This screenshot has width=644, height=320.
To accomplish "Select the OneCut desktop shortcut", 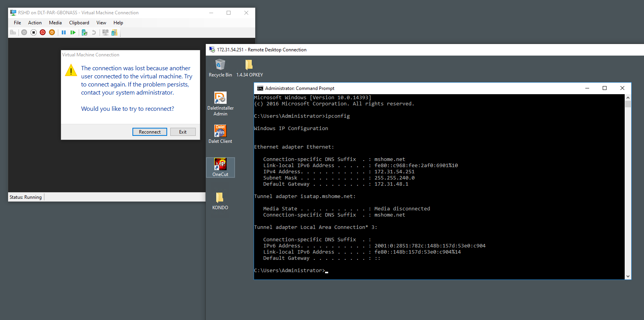I will (x=220, y=167).
